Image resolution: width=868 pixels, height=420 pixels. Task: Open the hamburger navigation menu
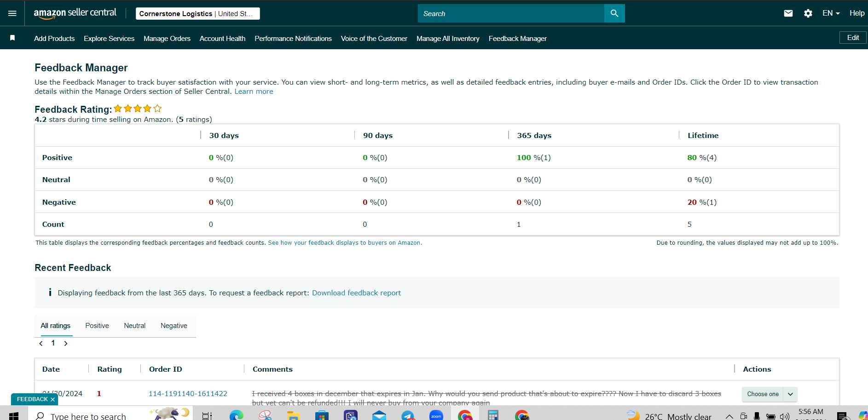pos(12,13)
